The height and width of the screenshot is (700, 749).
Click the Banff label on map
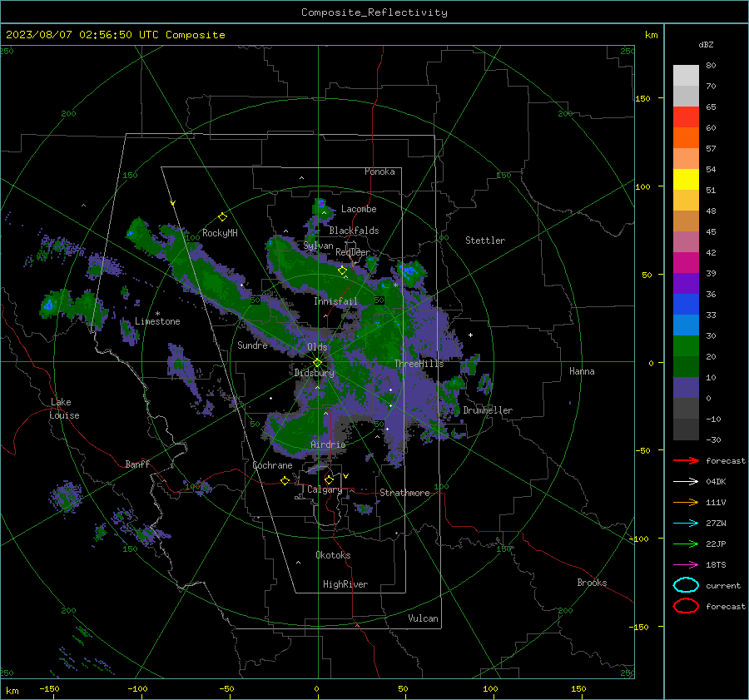[x=137, y=464]
